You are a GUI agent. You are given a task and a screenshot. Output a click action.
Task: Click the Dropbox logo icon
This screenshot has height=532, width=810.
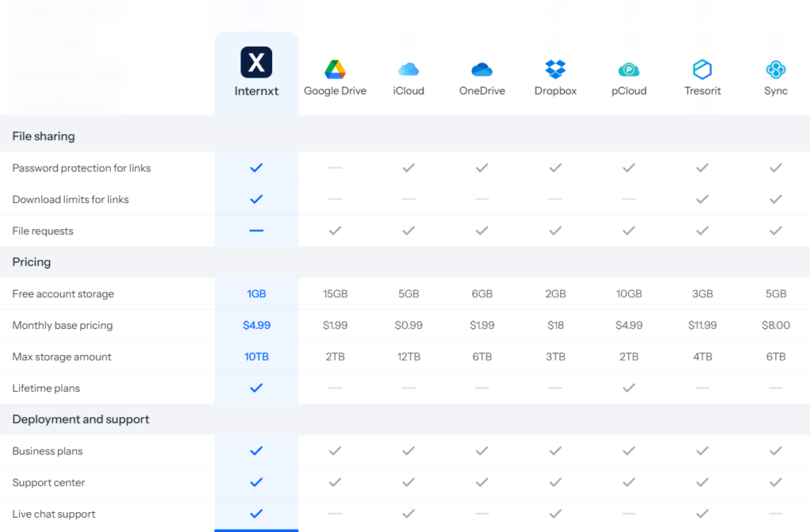[555, 69]
